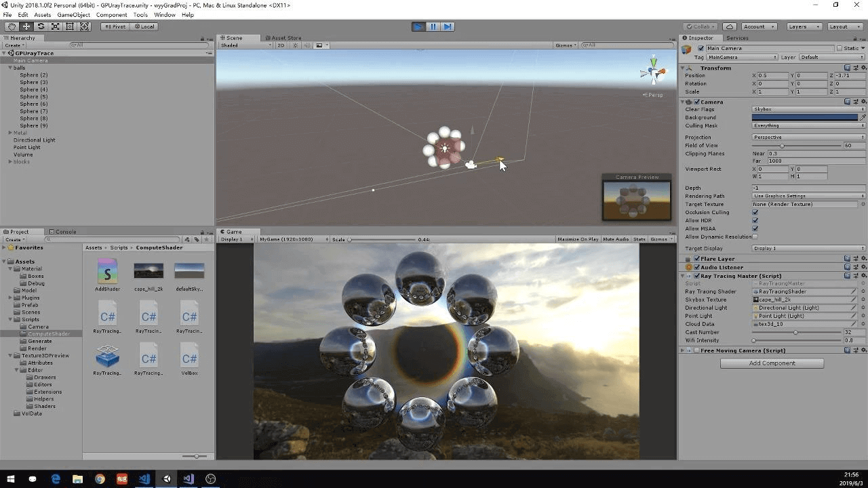
Task: Select the Hand tool in toolbar
Action: (x=12, y=26)
